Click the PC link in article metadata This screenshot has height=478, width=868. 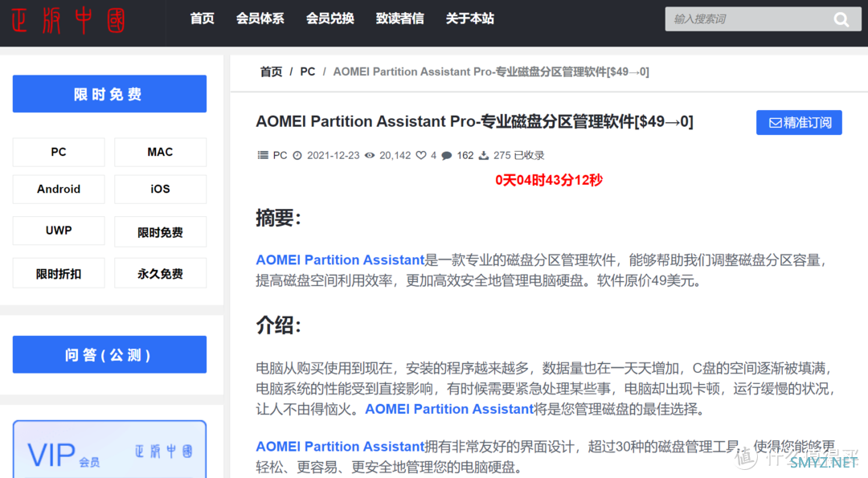tap(280, 156)
